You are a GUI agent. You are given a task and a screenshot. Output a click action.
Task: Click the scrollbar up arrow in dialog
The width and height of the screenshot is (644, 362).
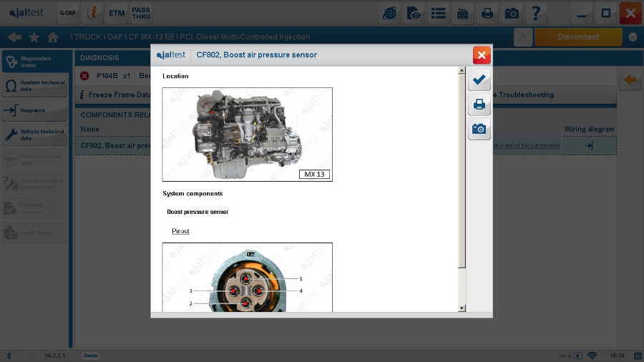462,71
